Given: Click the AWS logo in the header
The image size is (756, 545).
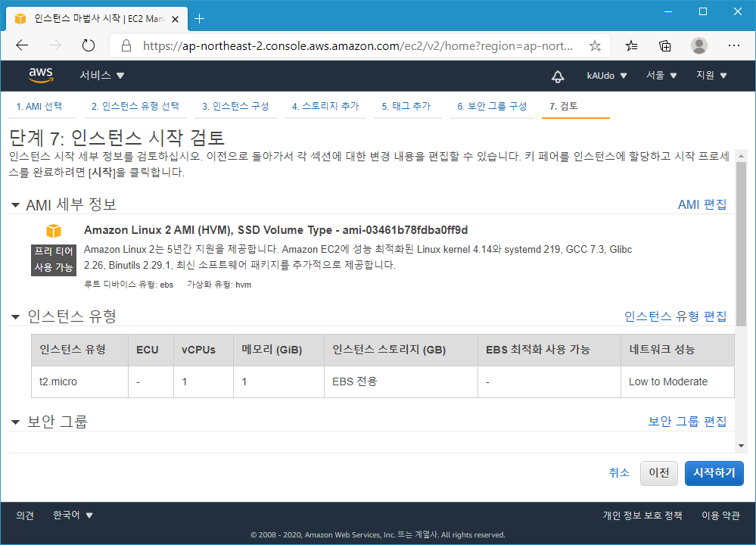Looking at the screenshot, I should click(41, 75).
